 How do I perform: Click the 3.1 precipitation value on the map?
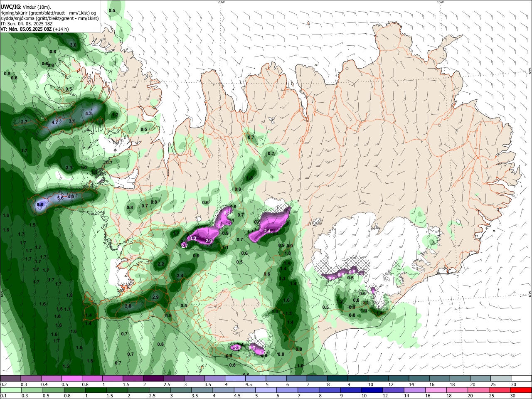pos(71,121)
